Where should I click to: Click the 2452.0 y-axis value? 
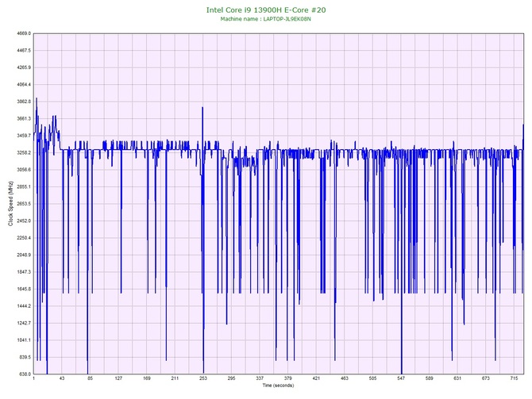tap(24, 221)
